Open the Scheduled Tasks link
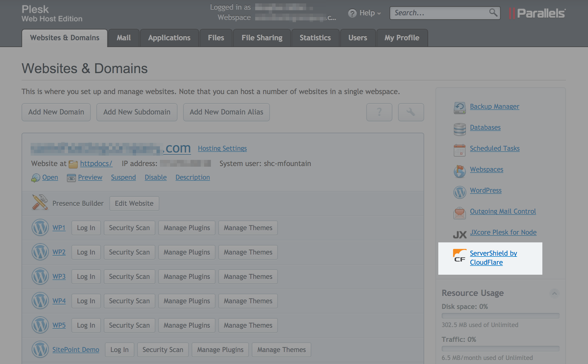588x364 pixels. click(495, 149)
